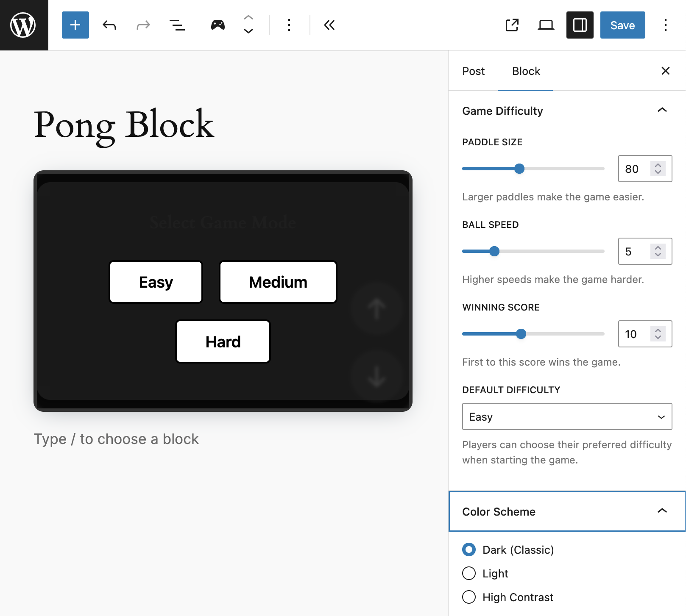The width and height of the screenshot is (686, 616).
Task: Collapse the Game Difficulty panel
Action: pos(567,111)
